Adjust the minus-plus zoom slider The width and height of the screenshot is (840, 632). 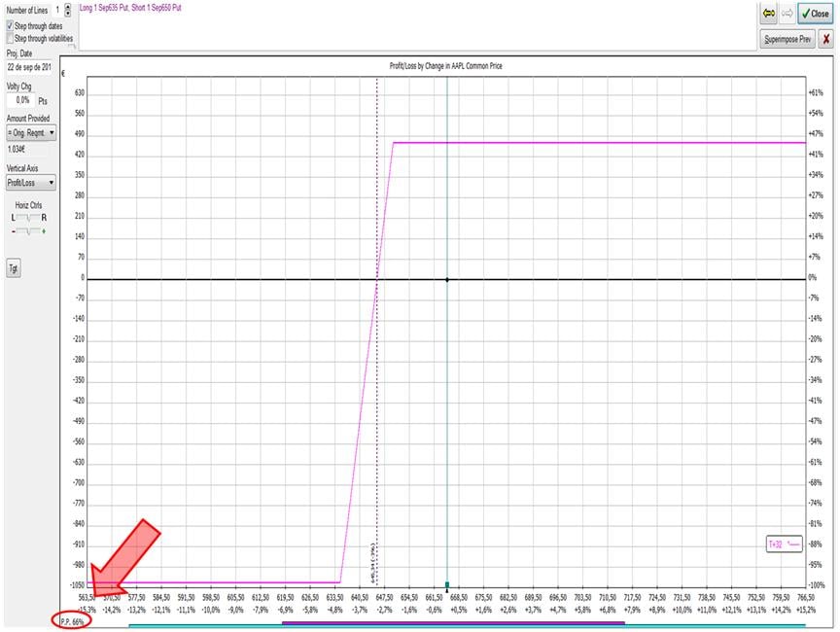point(28,230)
